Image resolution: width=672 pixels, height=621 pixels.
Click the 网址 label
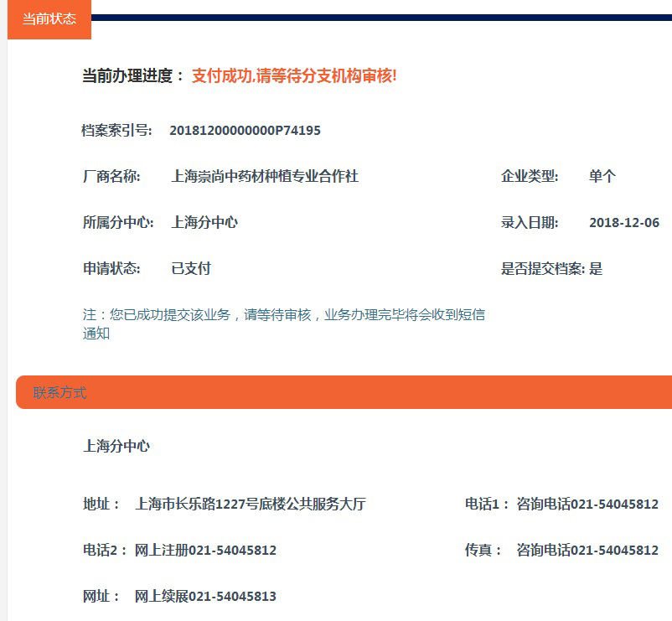click(x=101, y=596)
